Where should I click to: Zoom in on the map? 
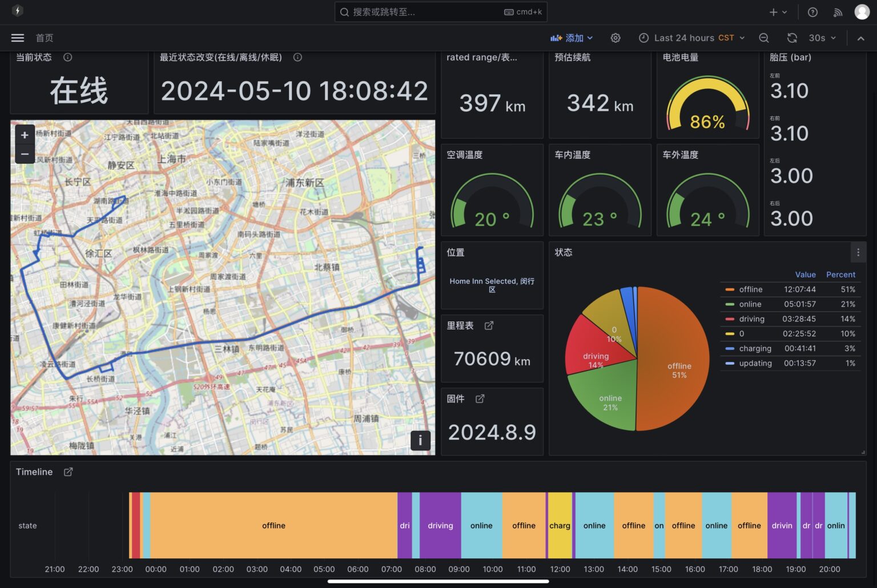25,135
